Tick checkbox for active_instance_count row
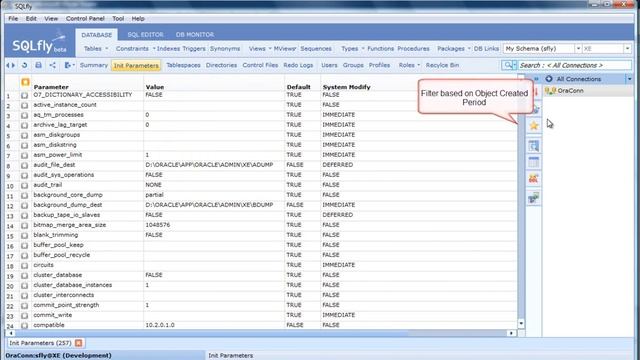The image size is (640, 360). click(24, 105)
